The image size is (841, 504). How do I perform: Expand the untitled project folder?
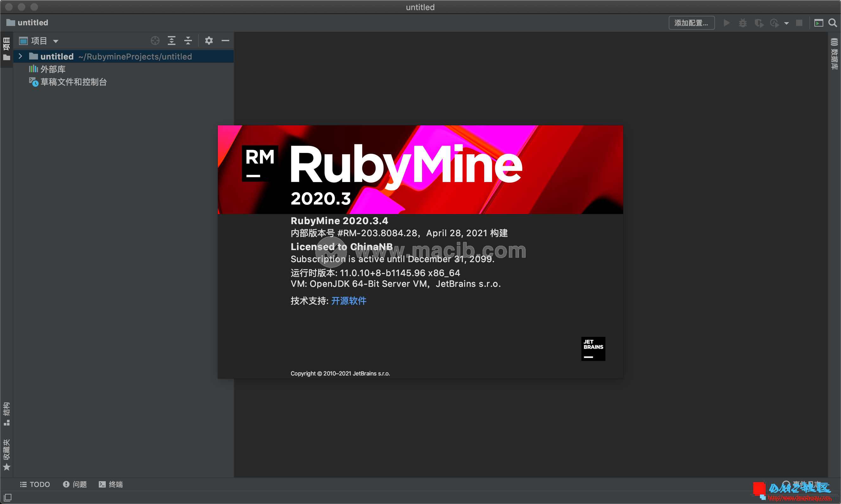(x=20, y=56)
